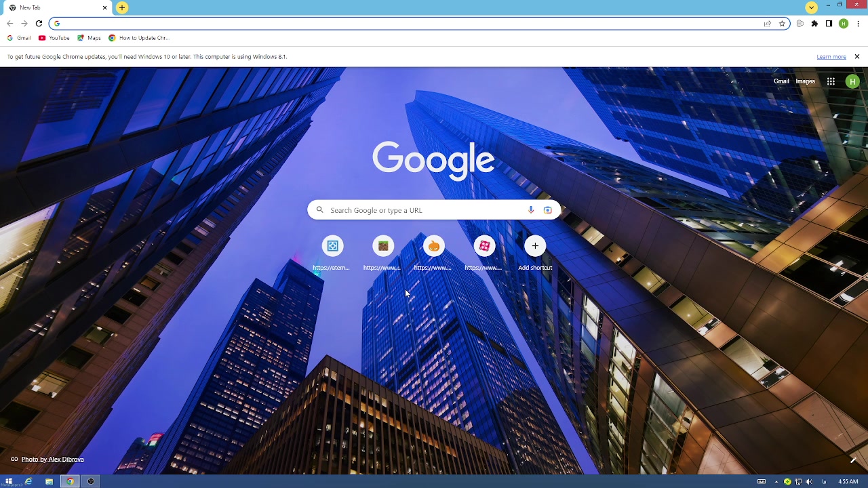Image resolution: width=868 pixels, height=488 pixels.
Task: Open Gmail link on the New Tab page
Action: click(x=781, y=81)
